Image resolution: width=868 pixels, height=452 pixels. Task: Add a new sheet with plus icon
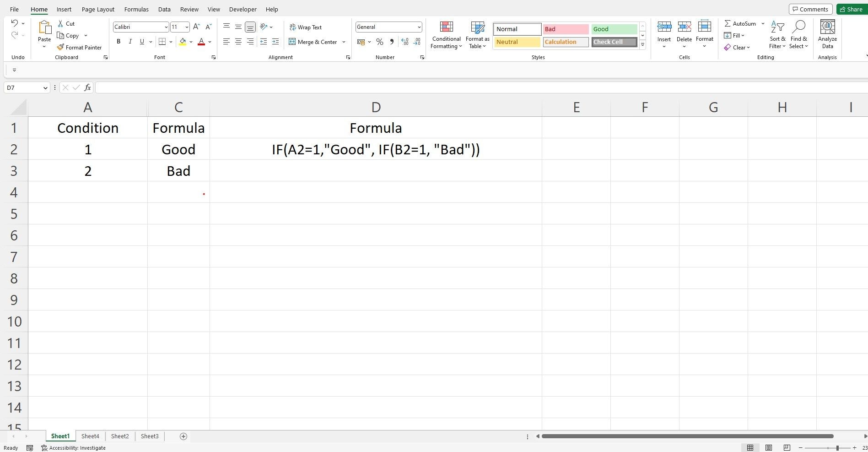click(x=183, y=436)
